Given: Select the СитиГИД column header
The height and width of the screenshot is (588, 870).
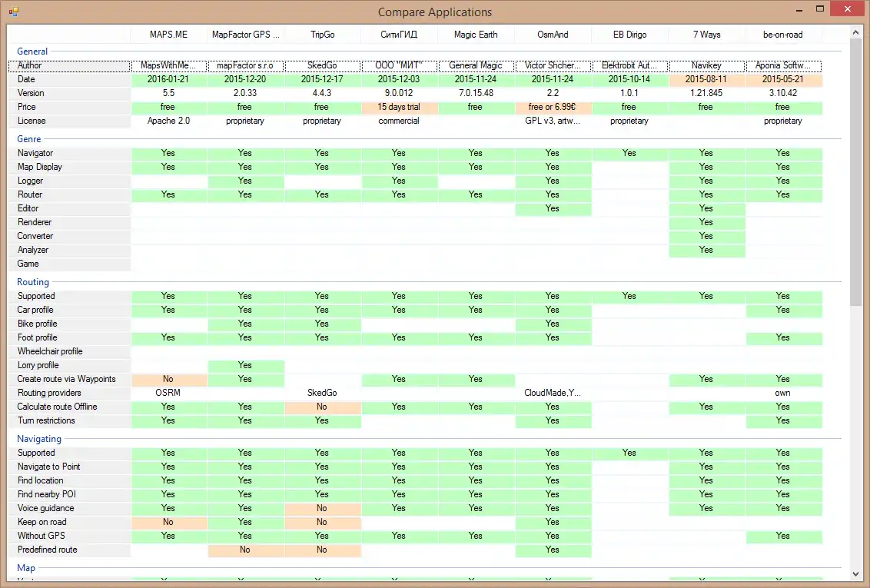Looking at the screenshot, I should click(x=399, y=35).
